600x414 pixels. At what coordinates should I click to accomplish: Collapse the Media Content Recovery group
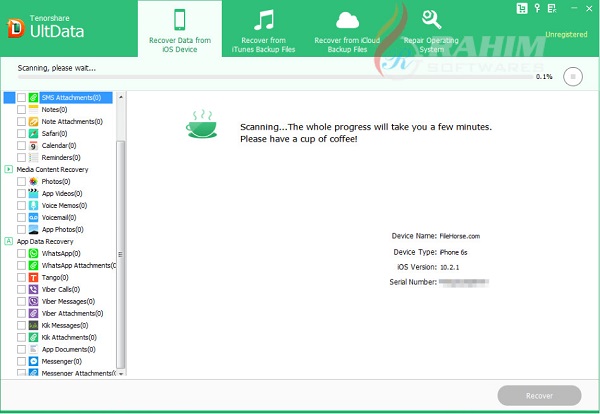point(9,169)
